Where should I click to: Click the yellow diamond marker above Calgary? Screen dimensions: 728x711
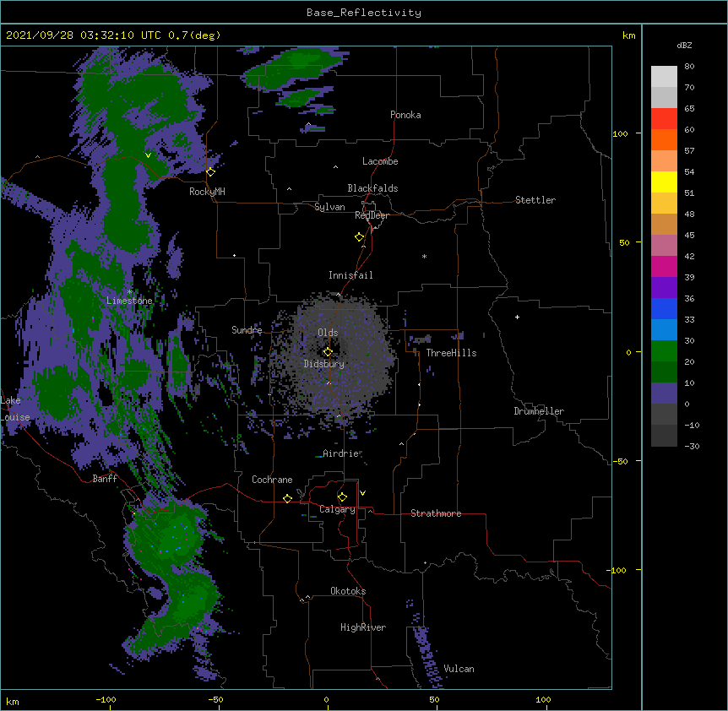342,497
